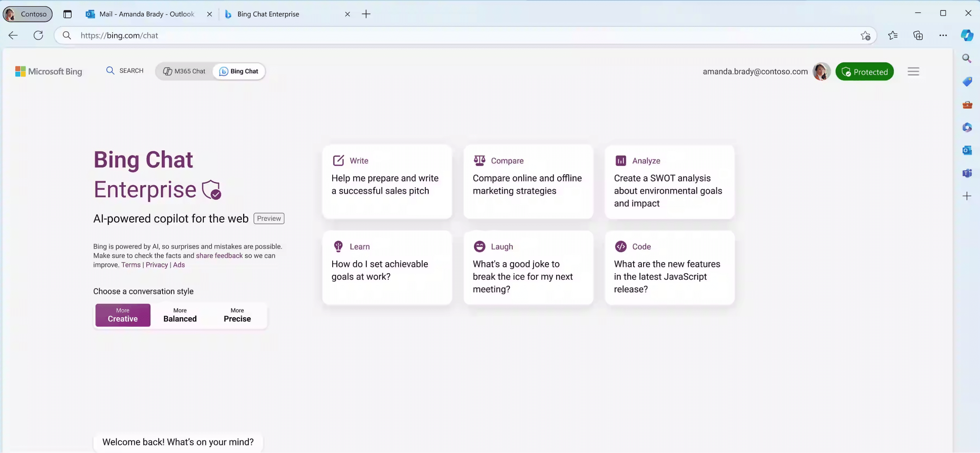Image resolution: width=980 pixels, height=453 pixels.
Task: Open the tab actions menu icon
Action: coord(67,14)
